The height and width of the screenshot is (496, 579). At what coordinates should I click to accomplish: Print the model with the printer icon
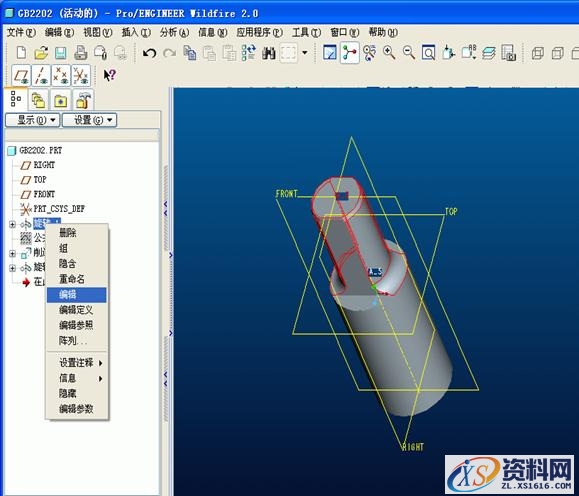pyautogui.click(x=80, y=53)
